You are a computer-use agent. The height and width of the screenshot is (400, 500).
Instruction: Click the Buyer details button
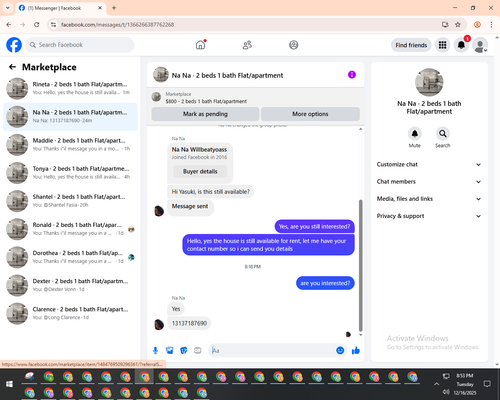click(200, 171)
